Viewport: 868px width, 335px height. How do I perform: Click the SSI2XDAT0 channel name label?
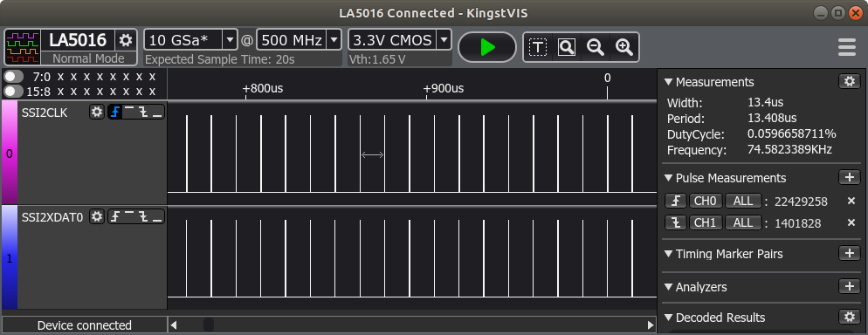(x=52, y=217)
